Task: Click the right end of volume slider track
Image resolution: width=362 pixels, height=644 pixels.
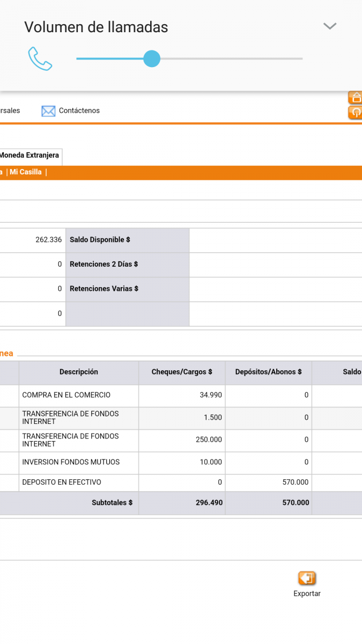Action: click(x=300, y=58)
